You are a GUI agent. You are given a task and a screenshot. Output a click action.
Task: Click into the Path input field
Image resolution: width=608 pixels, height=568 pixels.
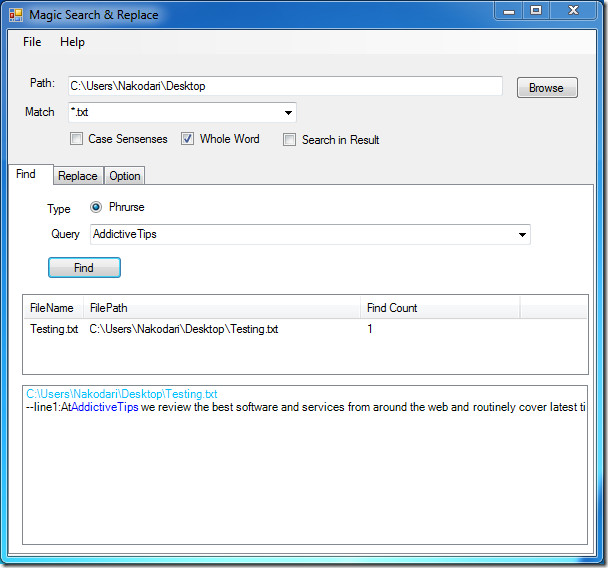(x=285, y=86)
